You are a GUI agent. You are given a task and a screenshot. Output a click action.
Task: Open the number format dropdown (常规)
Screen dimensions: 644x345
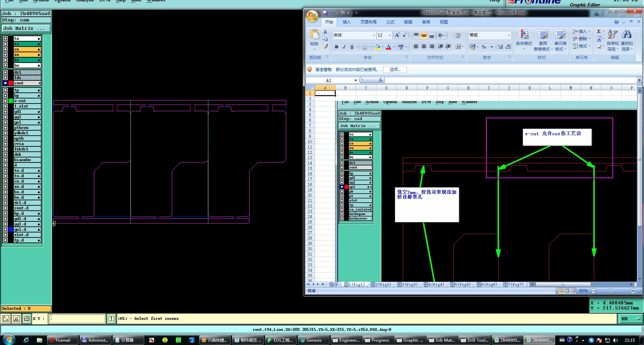click(509, 35)
